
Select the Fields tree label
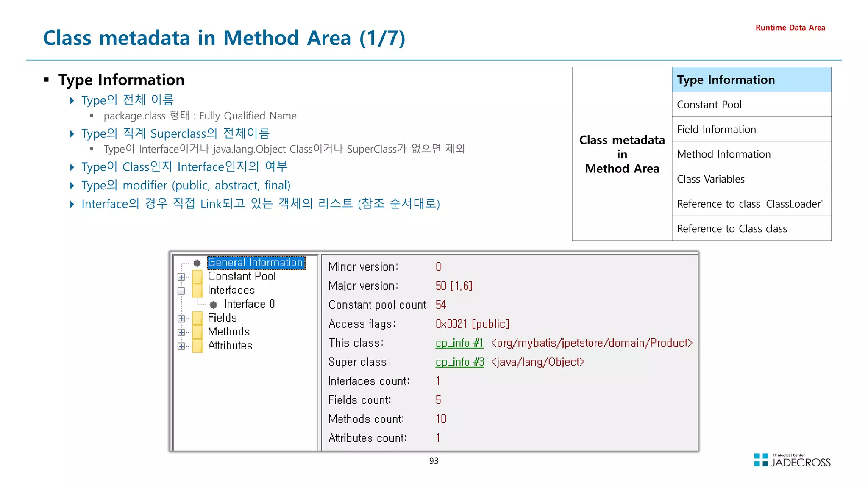coord(222,318)
